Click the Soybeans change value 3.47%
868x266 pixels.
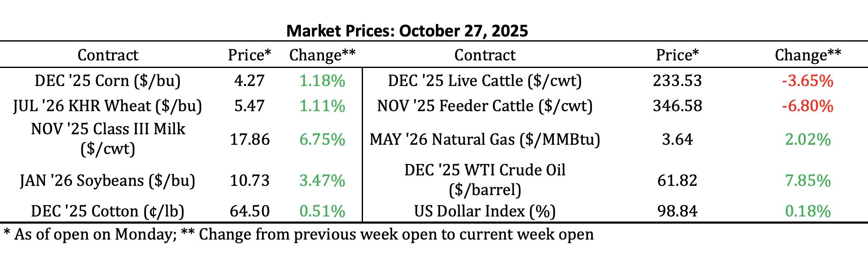pos(322,180)
